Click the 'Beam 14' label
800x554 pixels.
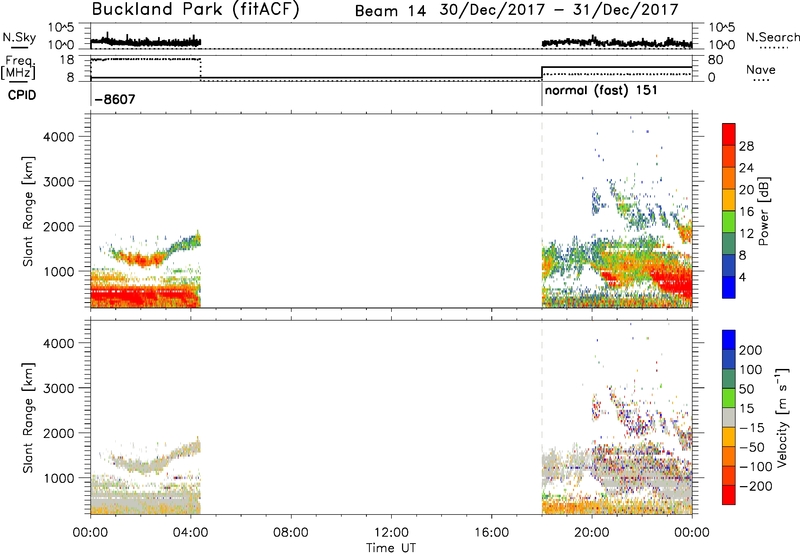[390, 11]
